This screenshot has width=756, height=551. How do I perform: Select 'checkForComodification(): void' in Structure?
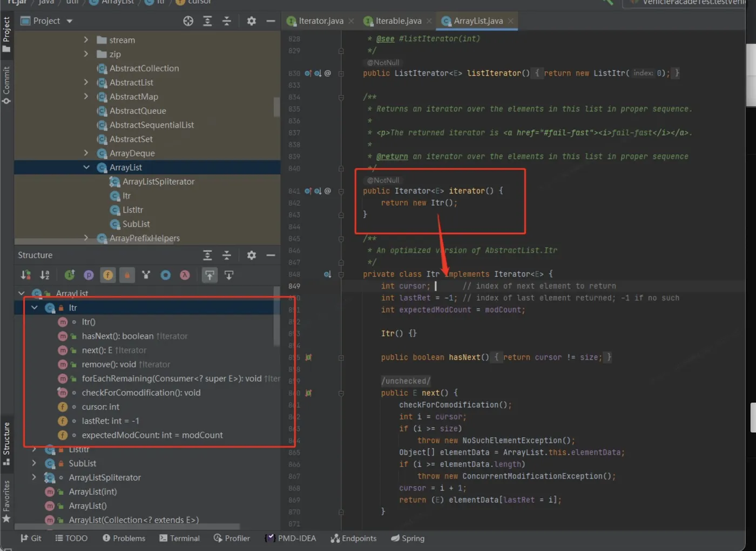coord(141,393)
